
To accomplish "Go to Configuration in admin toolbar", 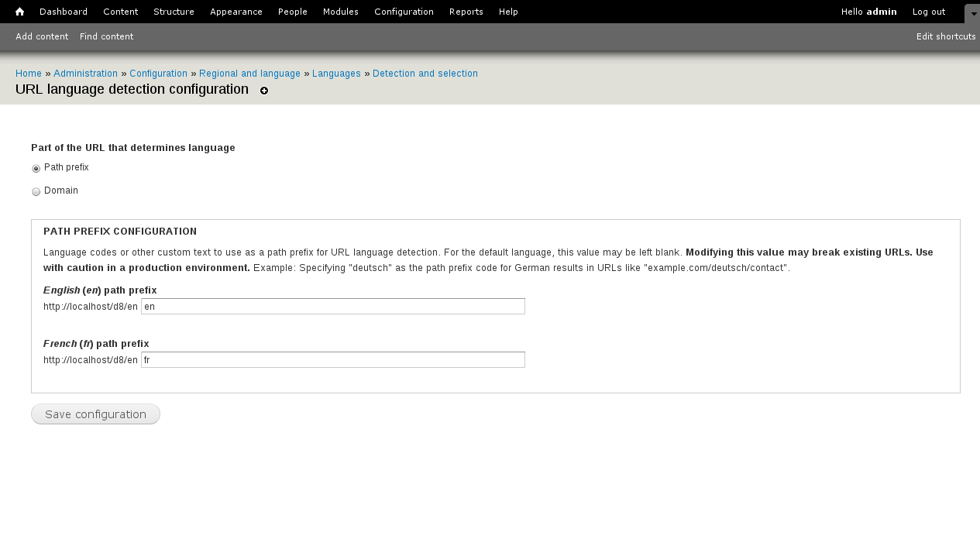I will pyautogui.click(x=404, y=12).
